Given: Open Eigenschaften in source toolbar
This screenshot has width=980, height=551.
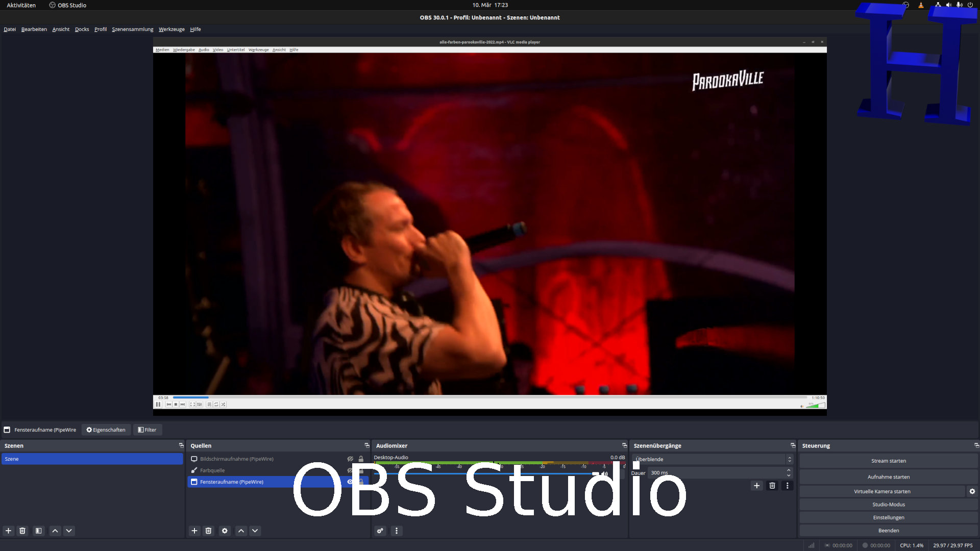Looking at the screenshot, I should click(x=106, y=430).
